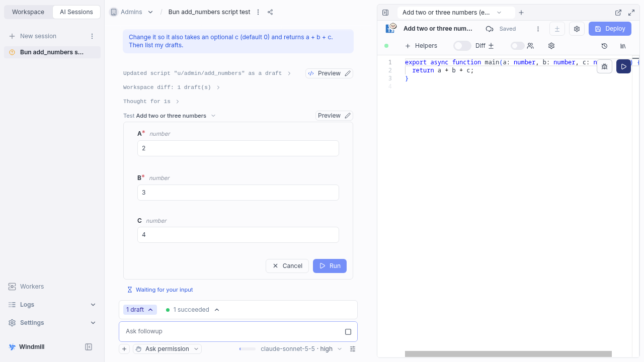Click the context usage progress bar
The width and height of the screenshot is (644, 362).
click(248, 349)
